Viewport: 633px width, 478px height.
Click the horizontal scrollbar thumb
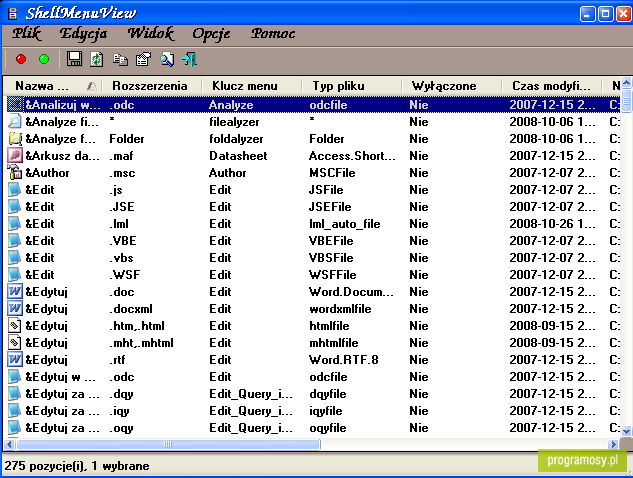(168, 444)
